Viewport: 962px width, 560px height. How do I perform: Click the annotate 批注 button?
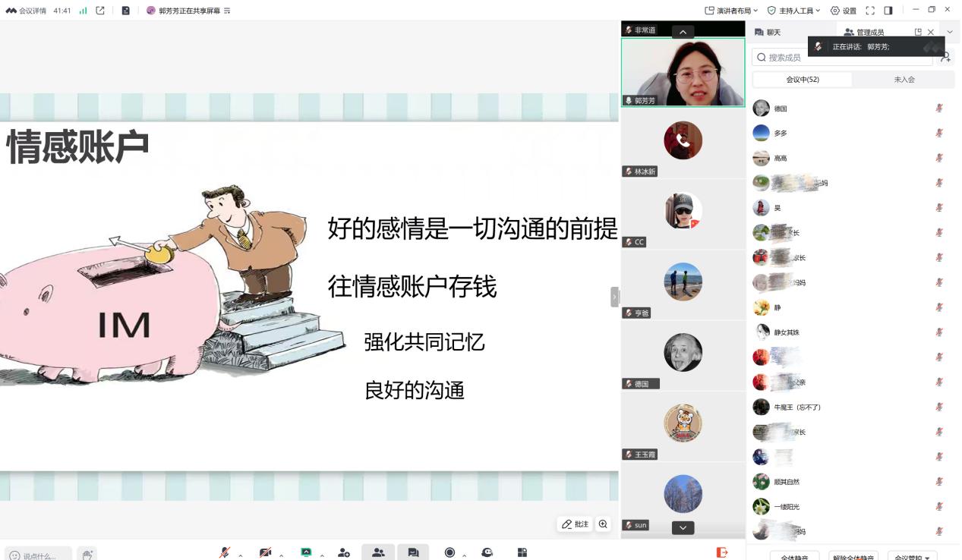tap(575, 524)
